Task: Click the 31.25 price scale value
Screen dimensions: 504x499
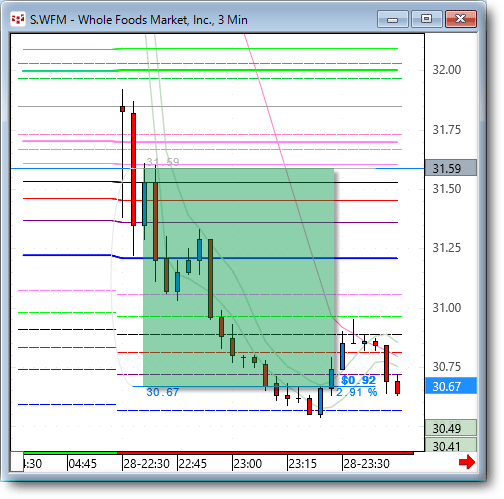Action: click(447, 248)
